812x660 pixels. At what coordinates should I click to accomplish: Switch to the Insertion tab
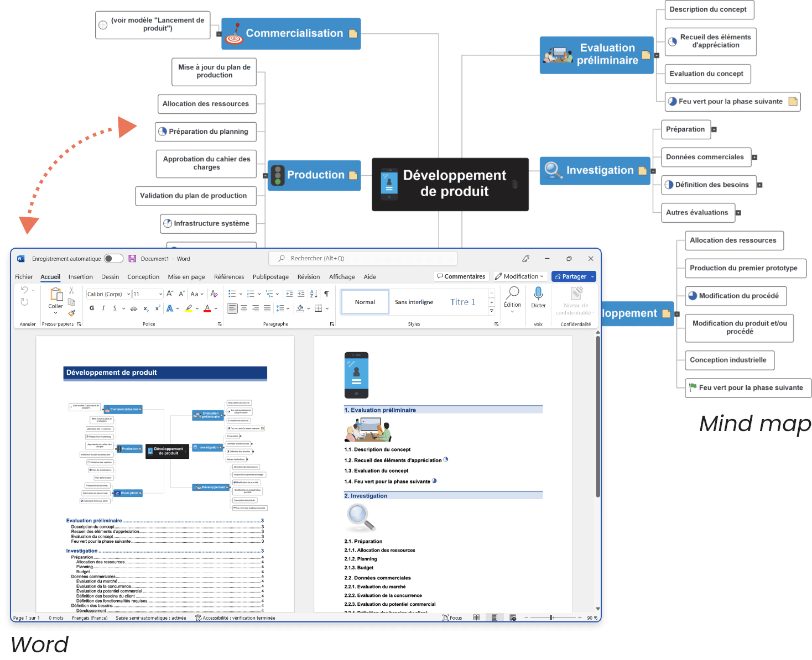click(81, 277)
